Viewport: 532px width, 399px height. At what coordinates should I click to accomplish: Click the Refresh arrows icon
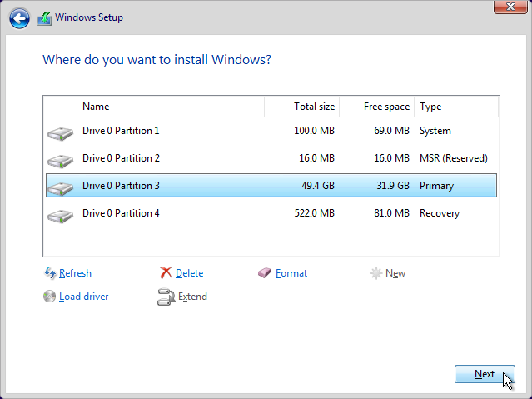(50, 273)
